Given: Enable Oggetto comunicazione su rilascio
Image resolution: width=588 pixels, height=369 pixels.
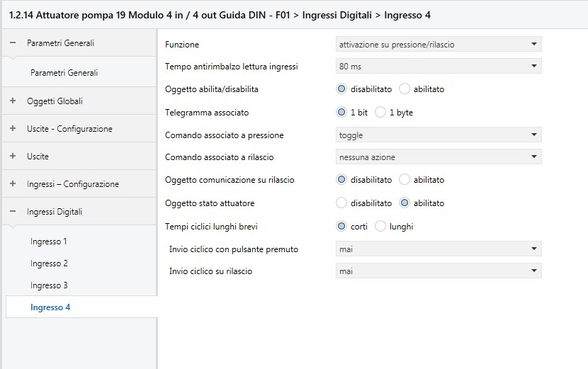Looking at the screenshot, I should point(405,180).
